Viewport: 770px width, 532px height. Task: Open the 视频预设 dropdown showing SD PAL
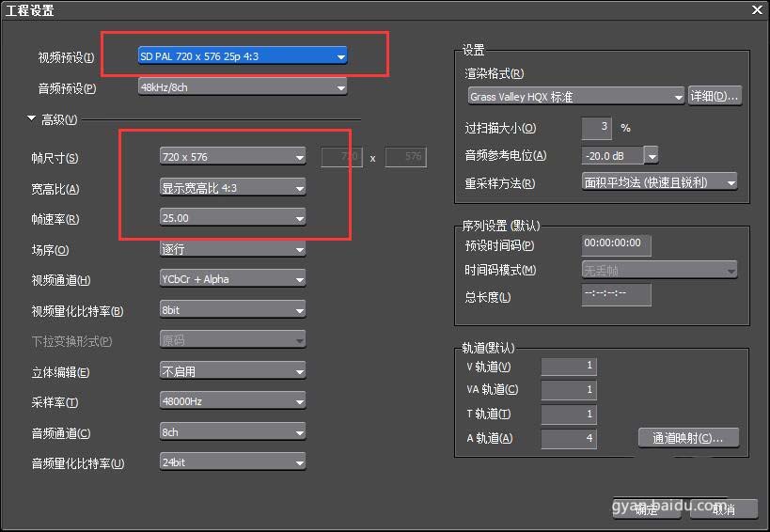tap(243, 56)
